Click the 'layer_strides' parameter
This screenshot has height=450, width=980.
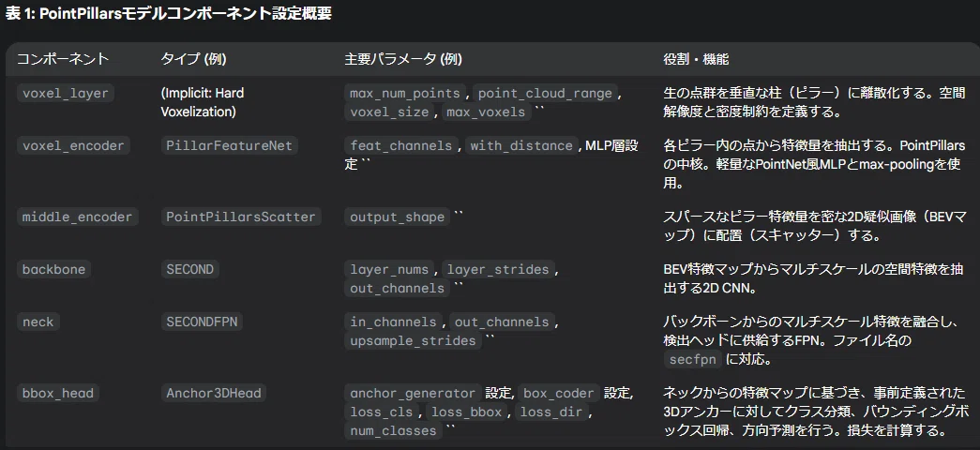tap(498, 269)
